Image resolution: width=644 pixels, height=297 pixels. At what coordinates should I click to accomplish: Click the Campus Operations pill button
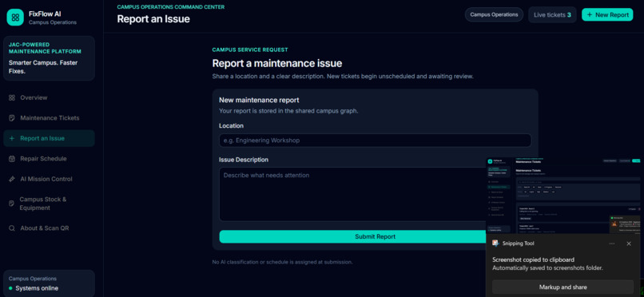pos(494,14)
